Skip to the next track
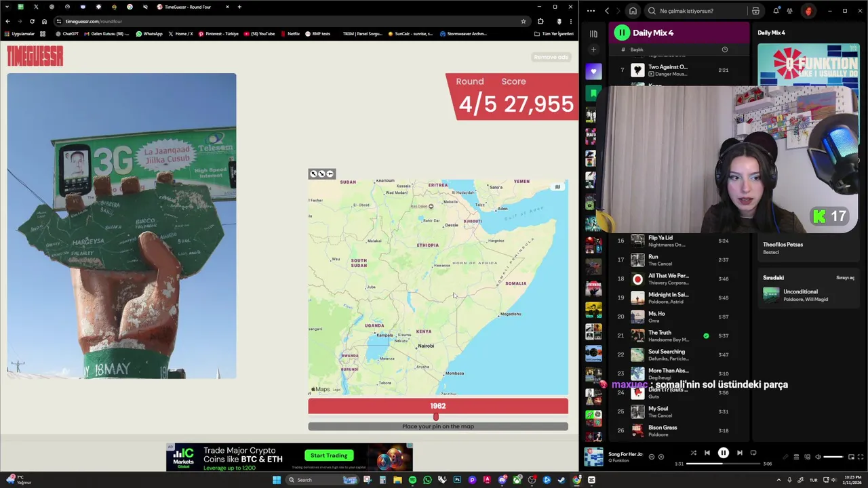The width and height of the screenshot is (868, 488). pos(740,453)
